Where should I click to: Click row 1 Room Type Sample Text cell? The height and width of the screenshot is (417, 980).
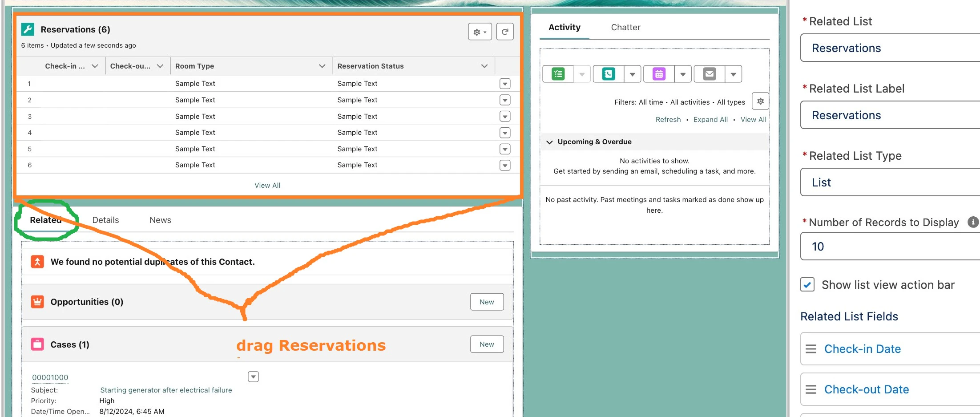click(195, 84)
